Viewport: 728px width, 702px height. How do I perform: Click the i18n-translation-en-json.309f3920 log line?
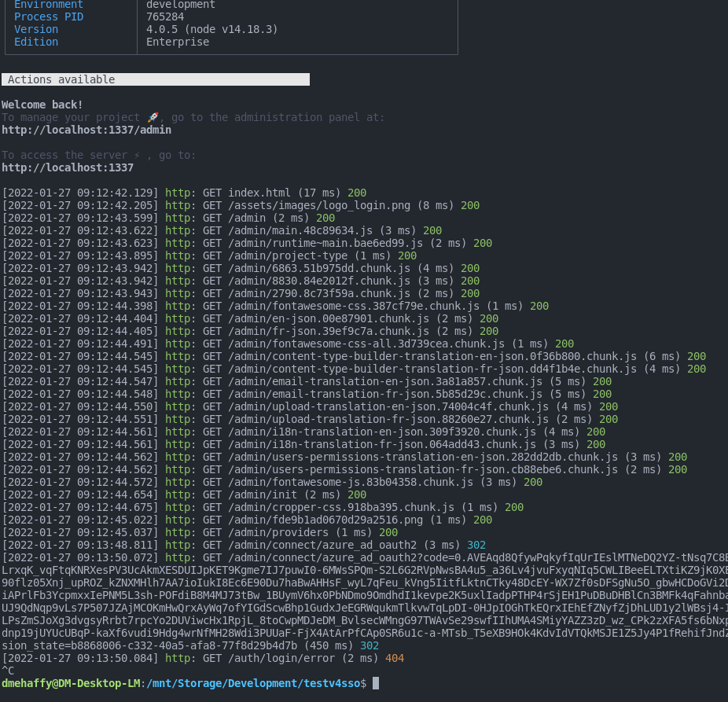click(303, 432)
